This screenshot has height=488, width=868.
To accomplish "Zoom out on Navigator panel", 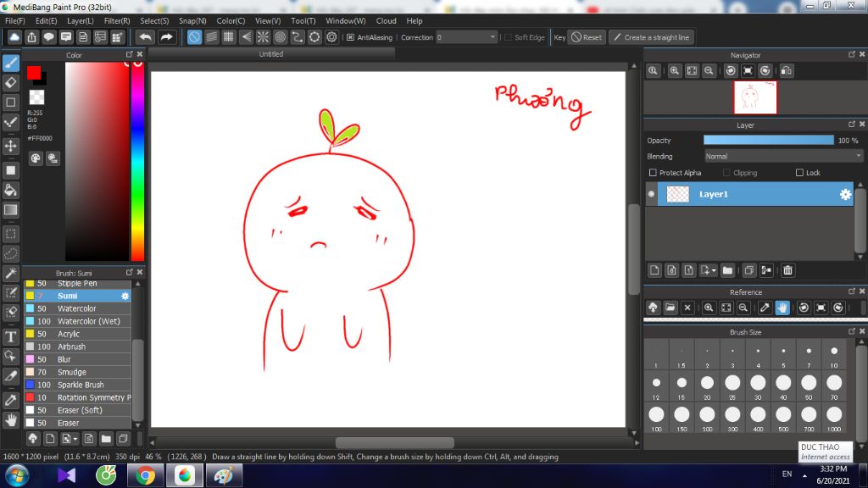I will click(709, 71).
